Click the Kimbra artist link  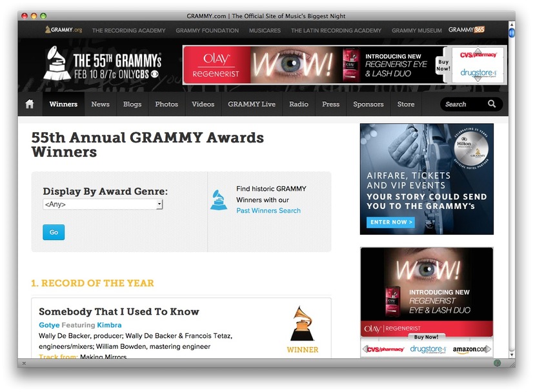[x=109, y=325]
